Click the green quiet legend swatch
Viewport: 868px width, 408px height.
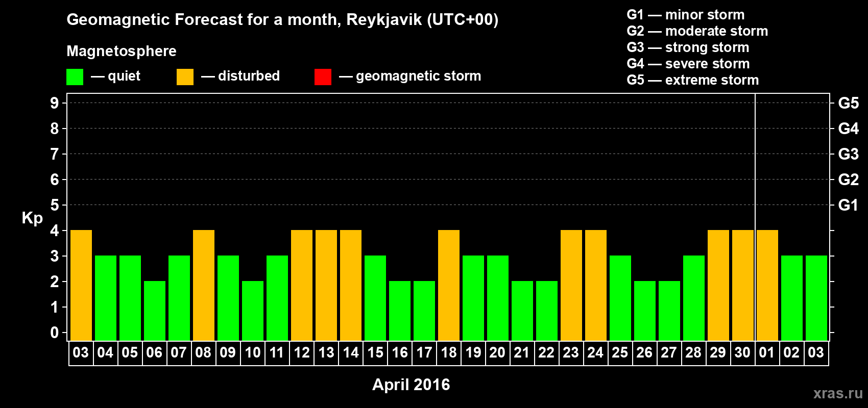(75, 77)
